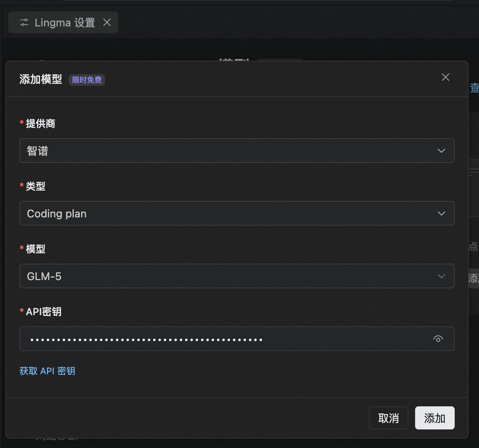
Task: Close the 添加模型 dialog with X icon
Action: [x=445, y=77]
